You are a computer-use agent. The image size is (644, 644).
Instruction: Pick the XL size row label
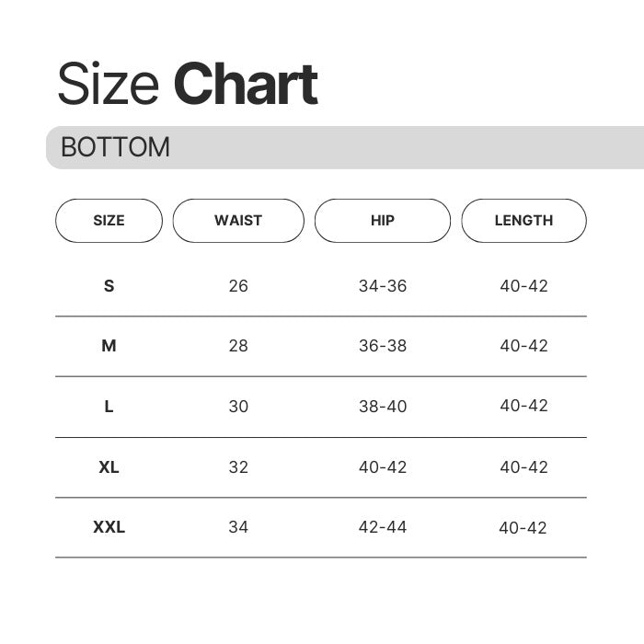pos(109,467)
